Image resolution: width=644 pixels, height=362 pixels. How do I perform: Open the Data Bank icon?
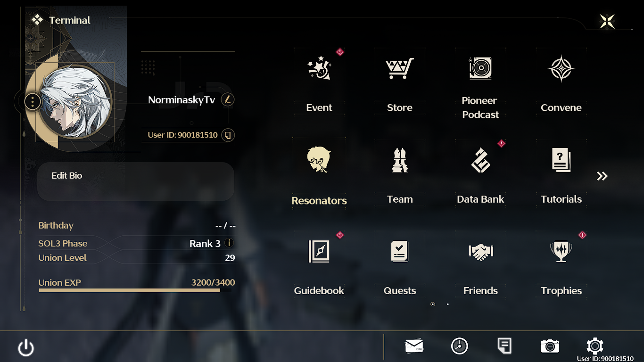click(480, 160)
